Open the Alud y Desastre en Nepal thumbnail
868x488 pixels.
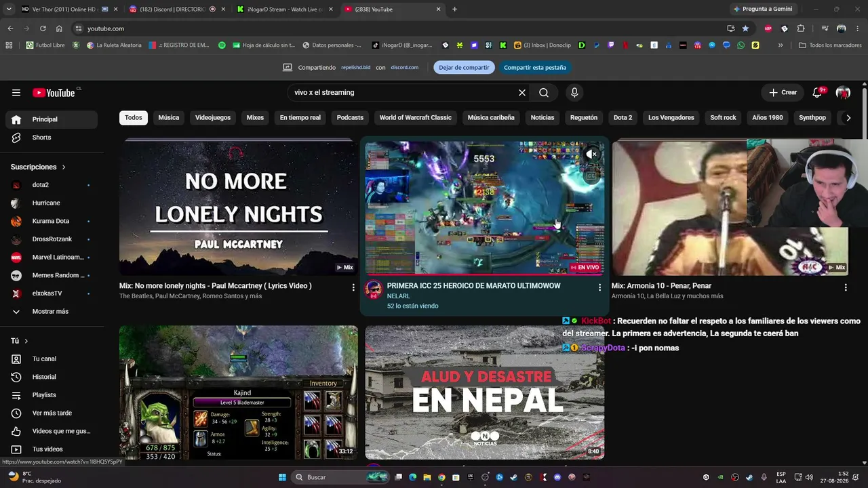pyautogui.click(x=485, y=392)
